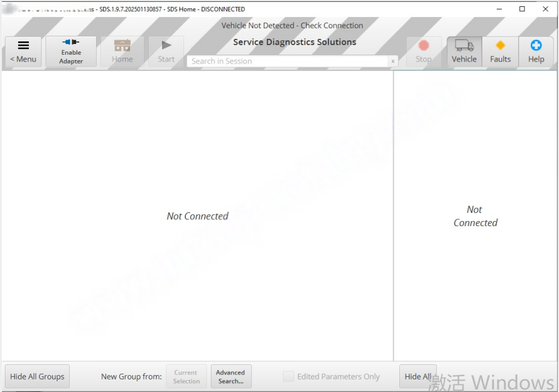Image resolution: width=559 pixels, height=392 pixels.
Task: Open the hamburger Menu button
Action: [23, 52]
